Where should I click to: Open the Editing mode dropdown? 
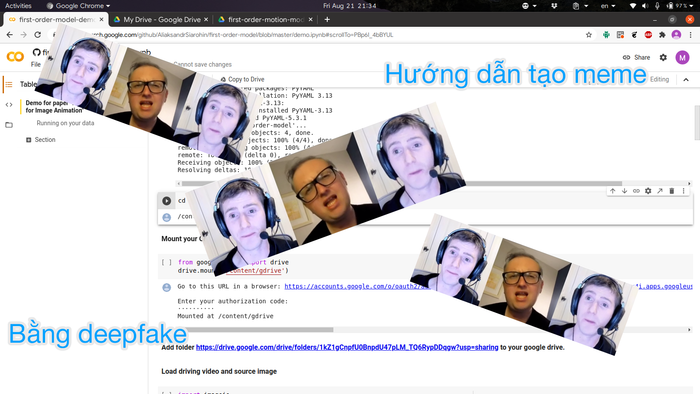point(659,79)
